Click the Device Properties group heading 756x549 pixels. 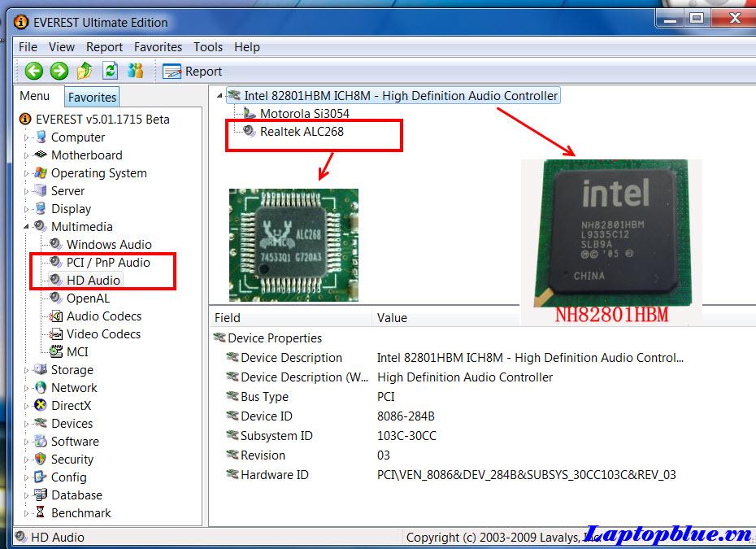tap(274, 338)
